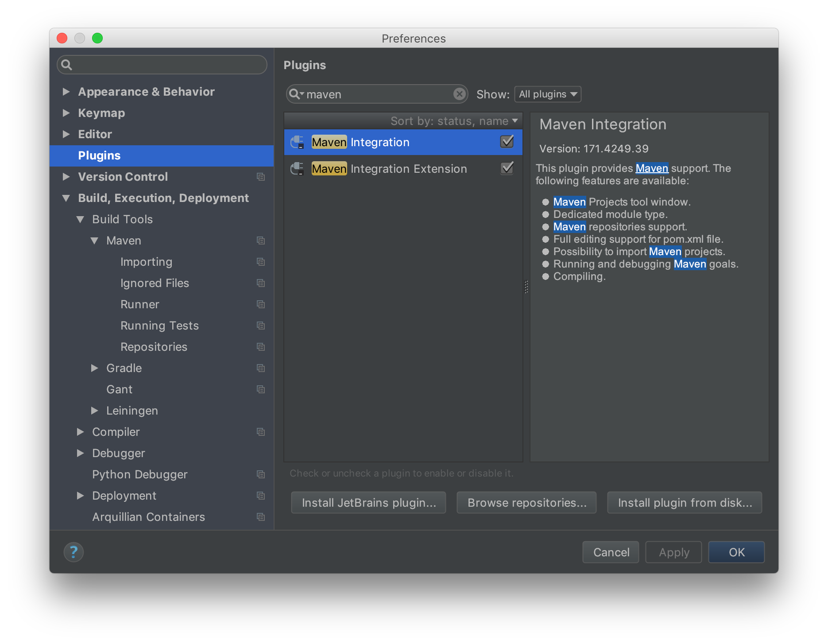Click the project-level icon next to Deployment
Image resolution: width=828 pixels, height=644 pixels.
click(261, 496)
